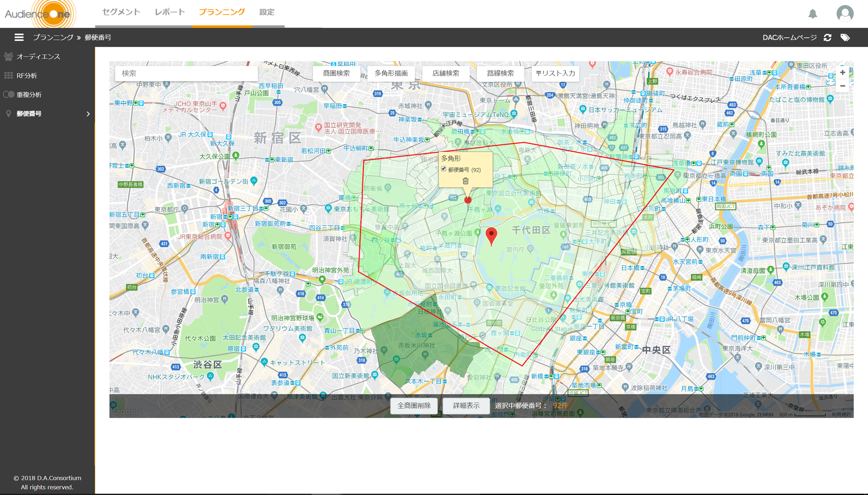The height and width of the screenshot is (495, 868).
Task: Zoom out with the − map control
Action: pyautogui.click(x=843, y=86)
